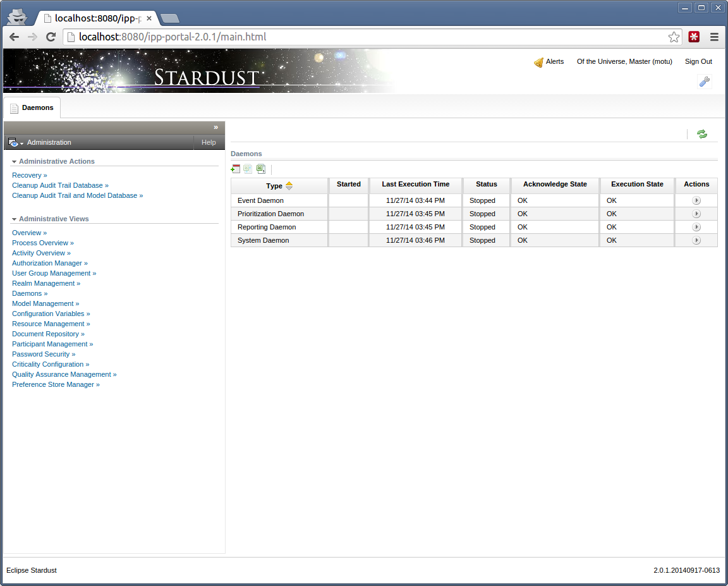Open Cleanup Audit Trail Database
The height and width of the screenshot is (586, 728).
point(61,186)
